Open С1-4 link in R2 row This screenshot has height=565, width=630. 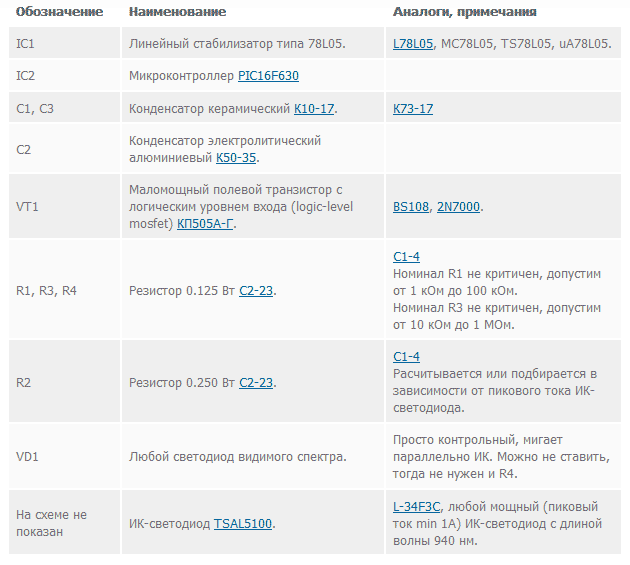click(407, 357)
